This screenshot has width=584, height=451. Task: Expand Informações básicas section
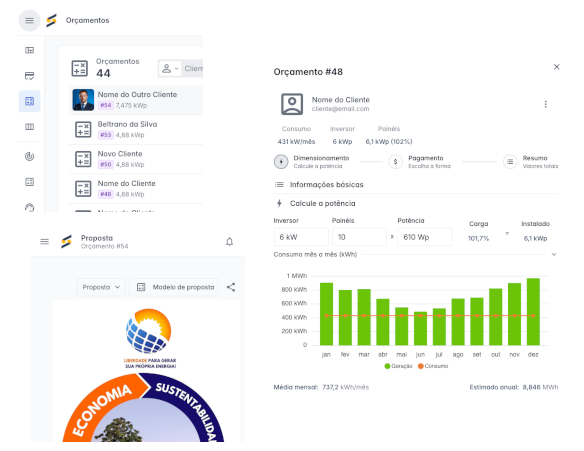tap(416, 185)
